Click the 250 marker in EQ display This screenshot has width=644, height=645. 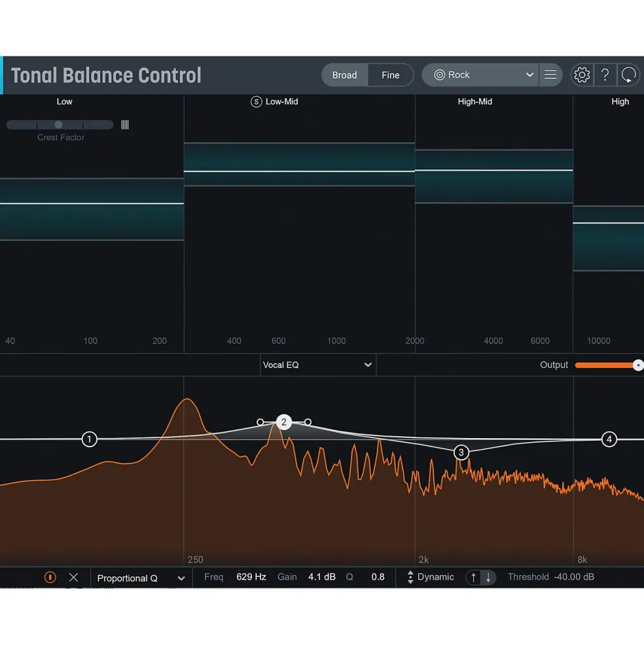[195, 559]
